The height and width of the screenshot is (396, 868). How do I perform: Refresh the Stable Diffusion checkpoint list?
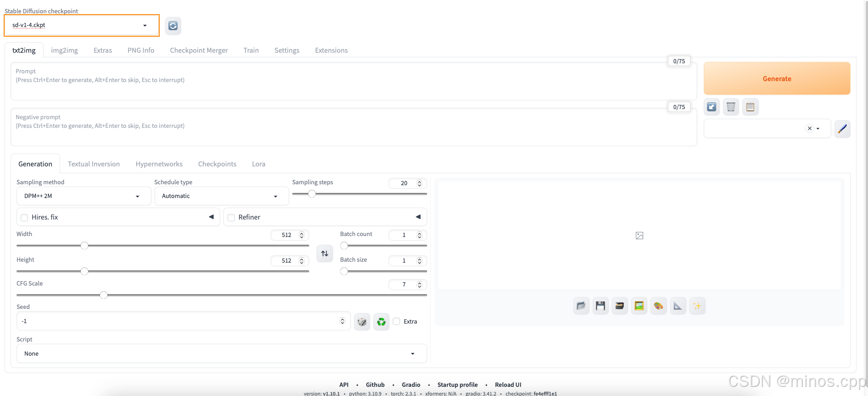(x=173, y=26)
